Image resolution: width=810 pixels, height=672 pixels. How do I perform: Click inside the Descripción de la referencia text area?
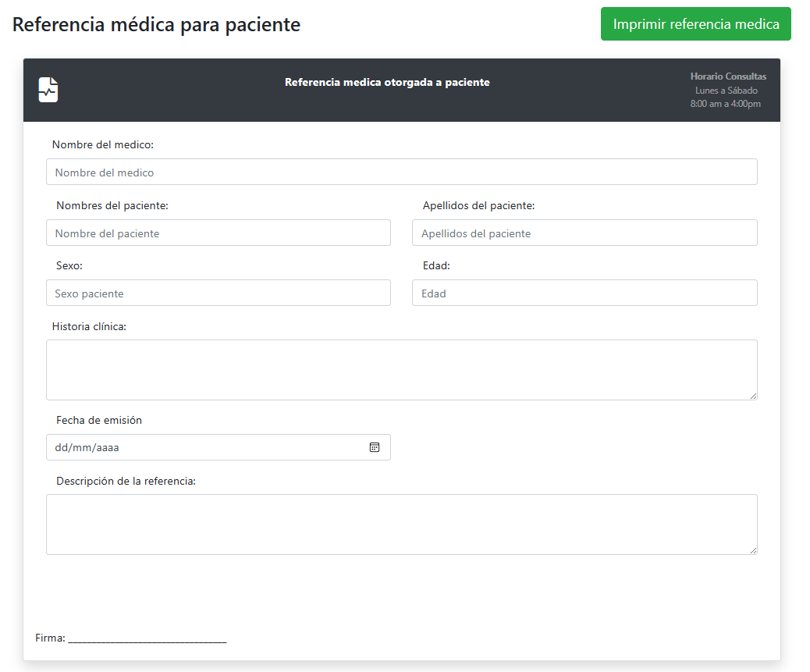(x=401, y=524)
